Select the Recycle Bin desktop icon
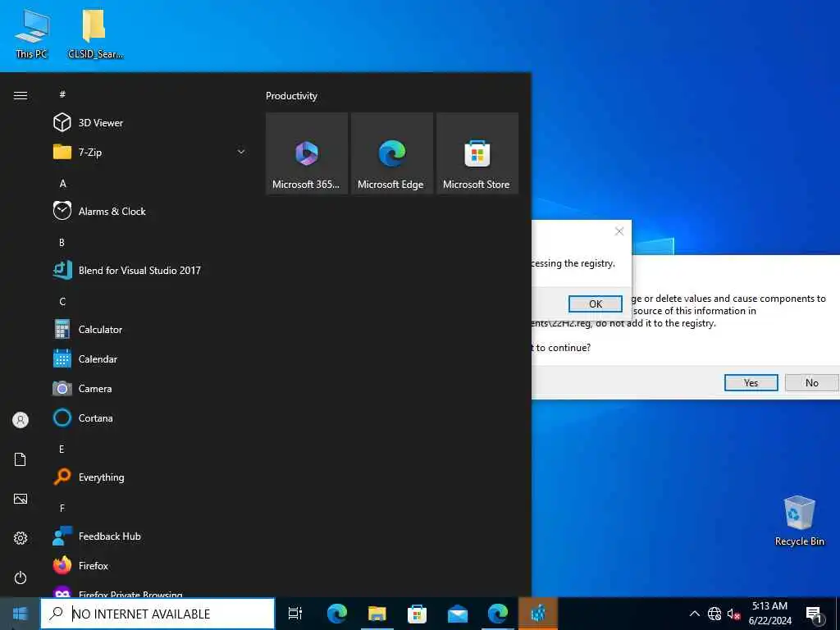The height and width of the screenshot is (630, 840). (799, 520)
